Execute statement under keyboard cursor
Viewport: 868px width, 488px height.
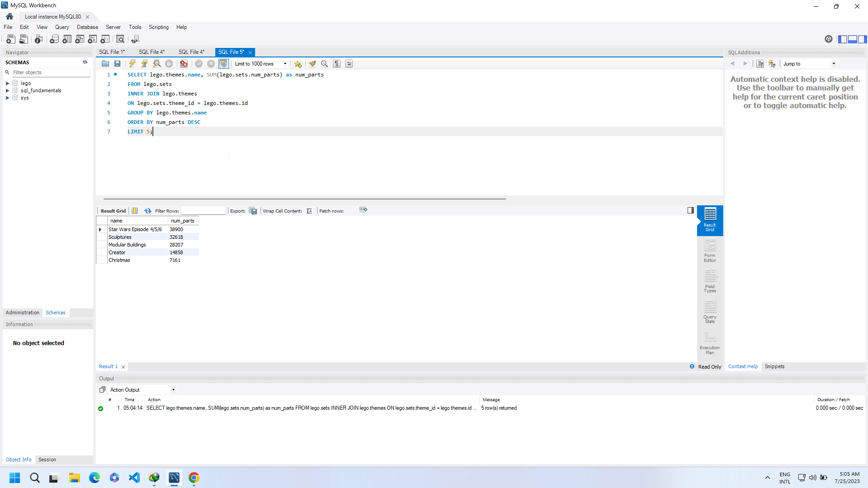click(x=145, y=64)
